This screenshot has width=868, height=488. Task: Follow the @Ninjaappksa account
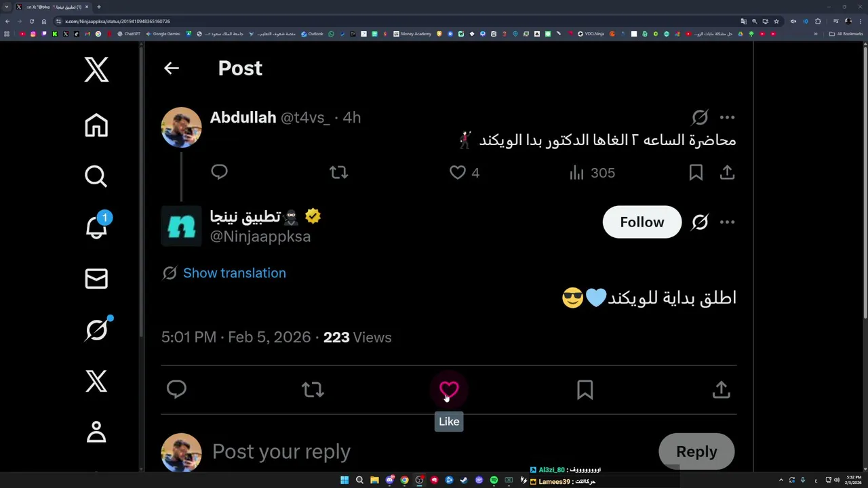point(642,222)
